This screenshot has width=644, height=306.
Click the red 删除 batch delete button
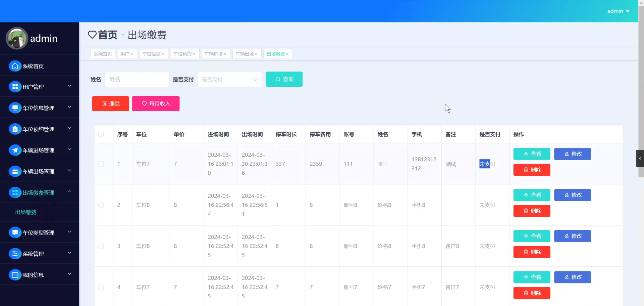click(x=111, y=104)
